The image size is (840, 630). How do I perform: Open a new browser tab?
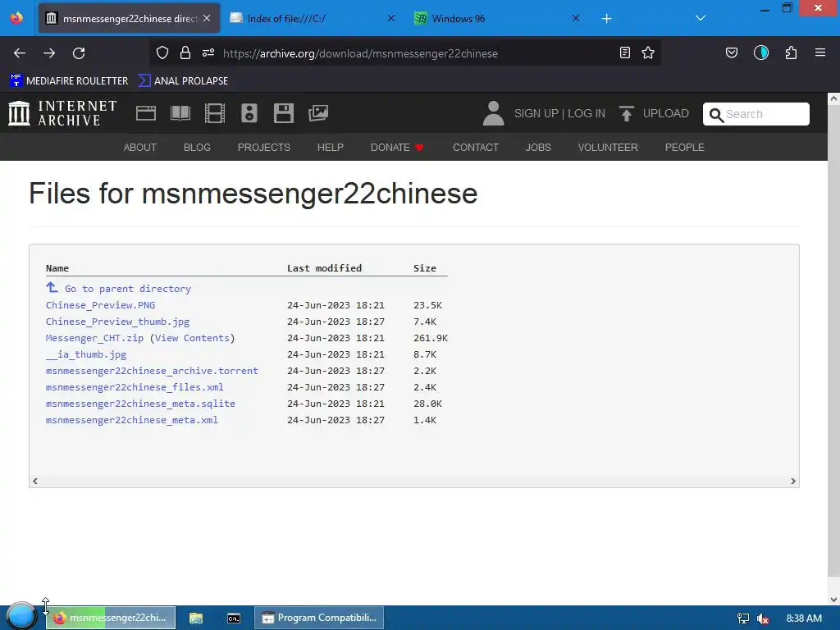click(x=606, y=19)
